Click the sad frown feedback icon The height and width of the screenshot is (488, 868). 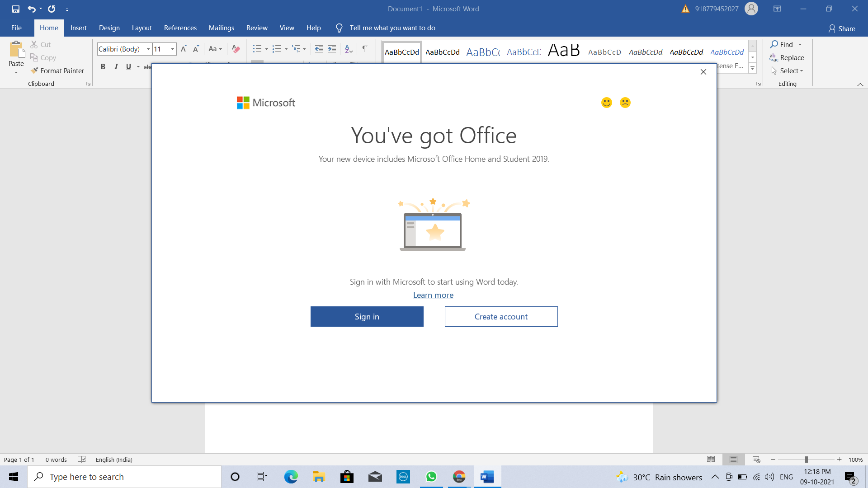coord(625,103)
